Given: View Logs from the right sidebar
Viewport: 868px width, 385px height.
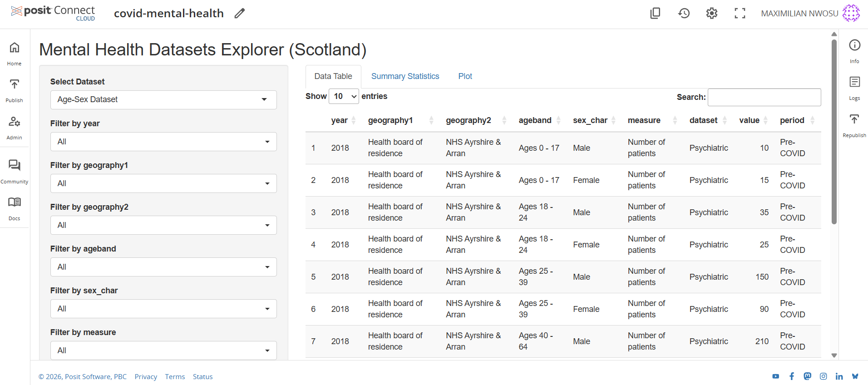Looking at the screenshot, I should click(854, 82).
